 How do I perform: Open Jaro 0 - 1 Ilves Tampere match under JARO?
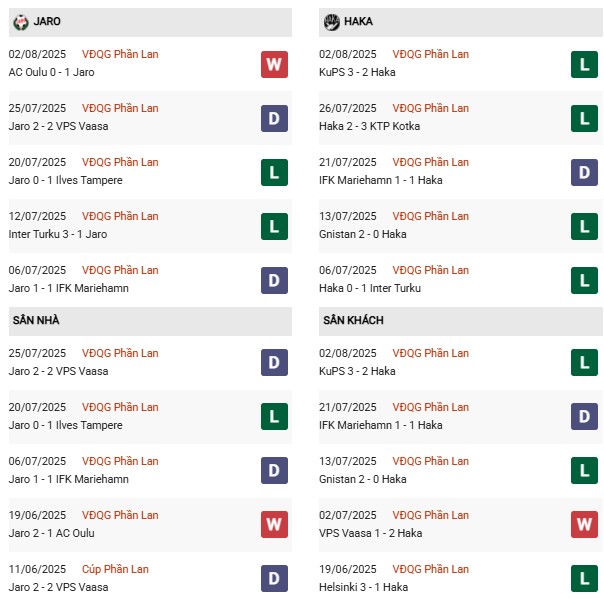[x=65, y=180]
